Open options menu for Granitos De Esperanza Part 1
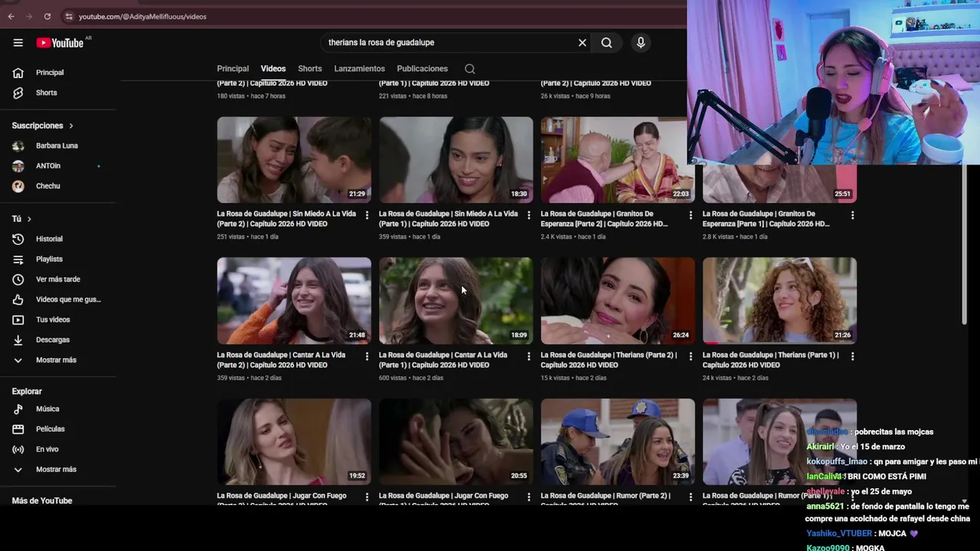980x551 pixels. pyautogui.click(x=852, y=215)
